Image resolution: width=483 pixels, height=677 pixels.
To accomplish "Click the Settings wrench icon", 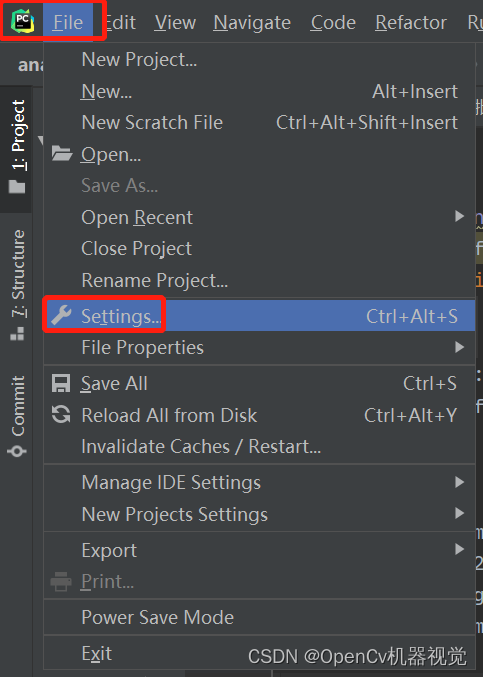I will click(61, 316).
